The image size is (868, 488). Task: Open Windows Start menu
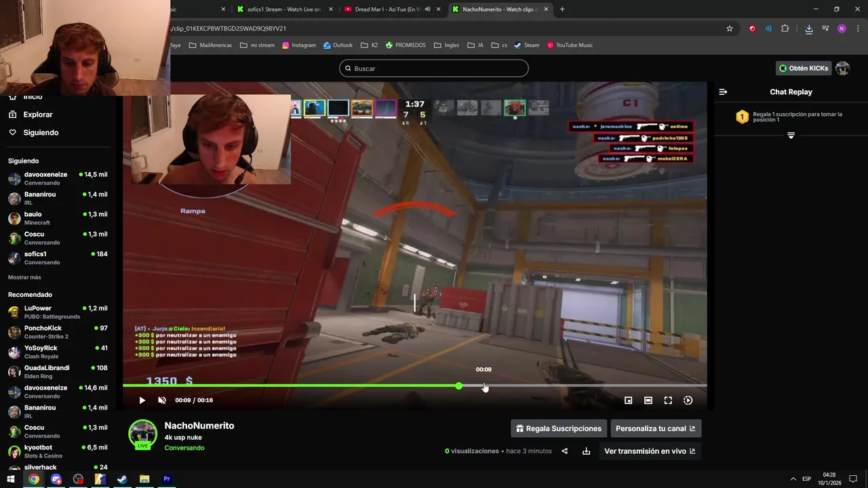pyautogui.click(x=11, y=479)
